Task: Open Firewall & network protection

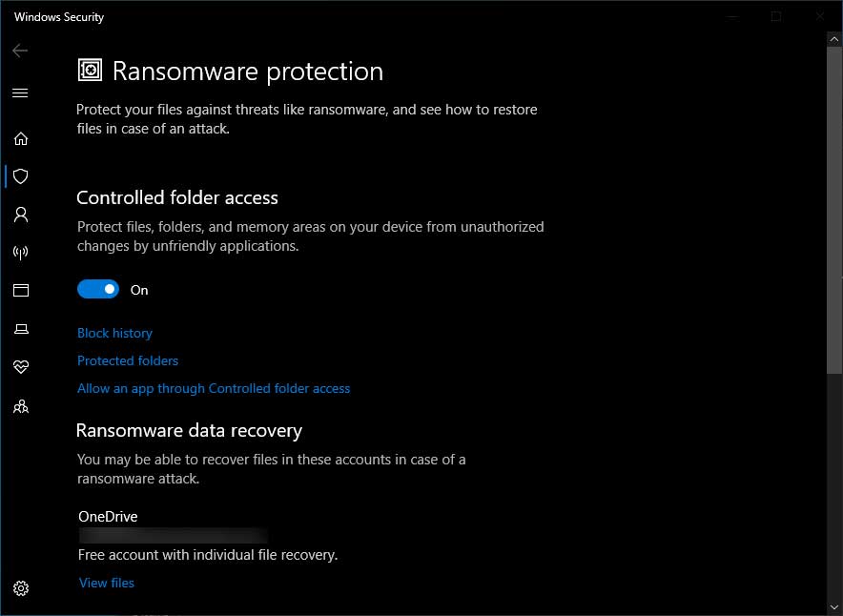Action: (20, 253)
